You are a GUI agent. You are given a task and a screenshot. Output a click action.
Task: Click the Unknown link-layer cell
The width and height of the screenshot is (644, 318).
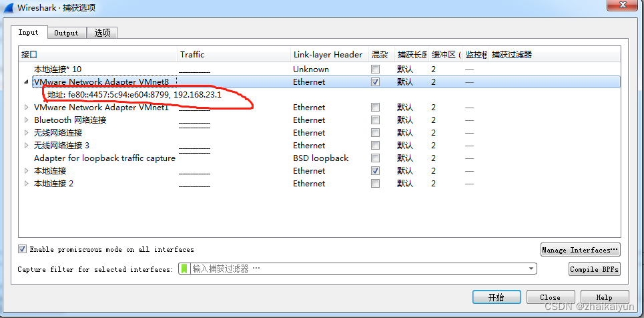[311, 69]
